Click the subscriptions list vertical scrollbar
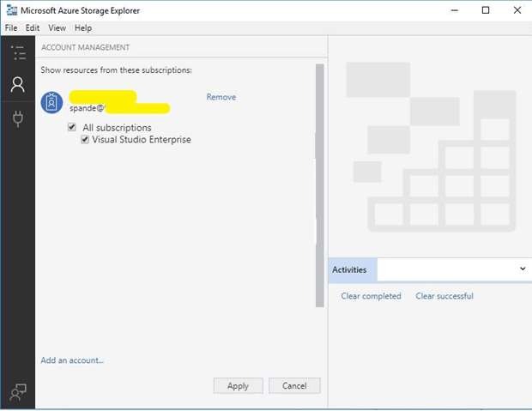Viewport: 532px width, 411px height. [319, 185]
